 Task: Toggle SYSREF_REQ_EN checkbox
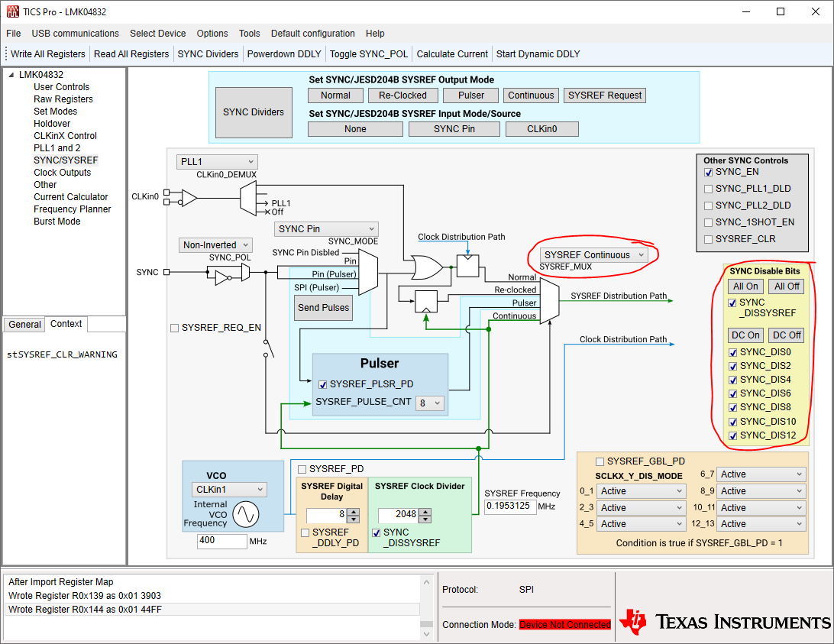coord(174,328)
